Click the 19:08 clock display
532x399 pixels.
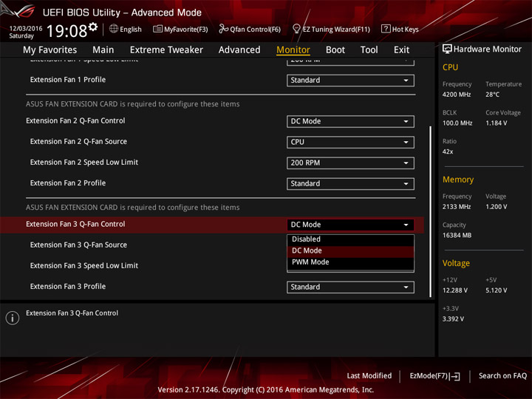[66, 31]
